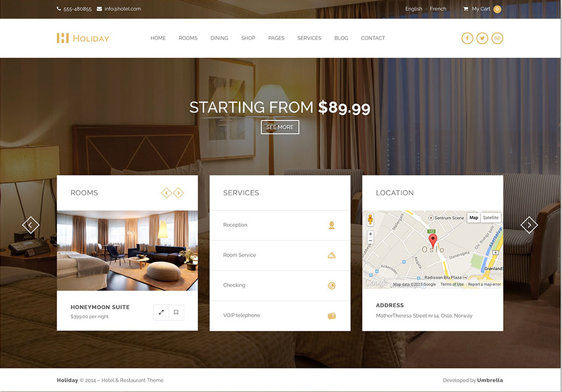
Task: Show next room in Rooms card
Action: (178, 193)
